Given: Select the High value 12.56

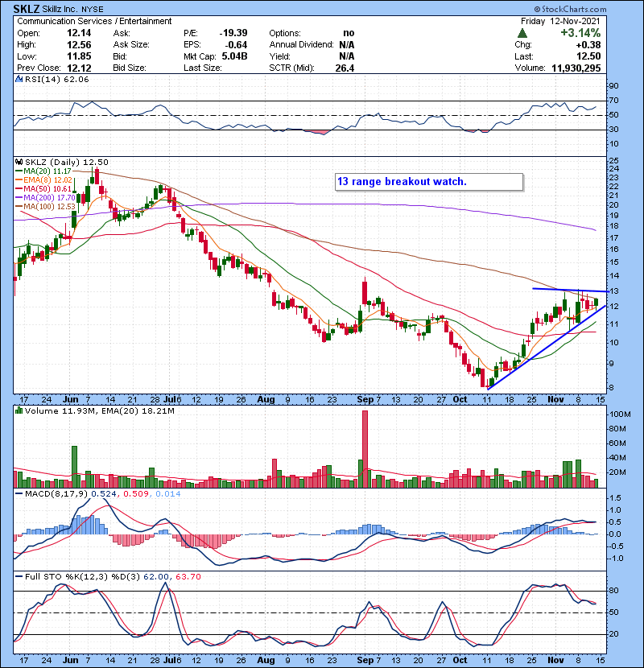Looking at the screenshot, I should point(79,45).
